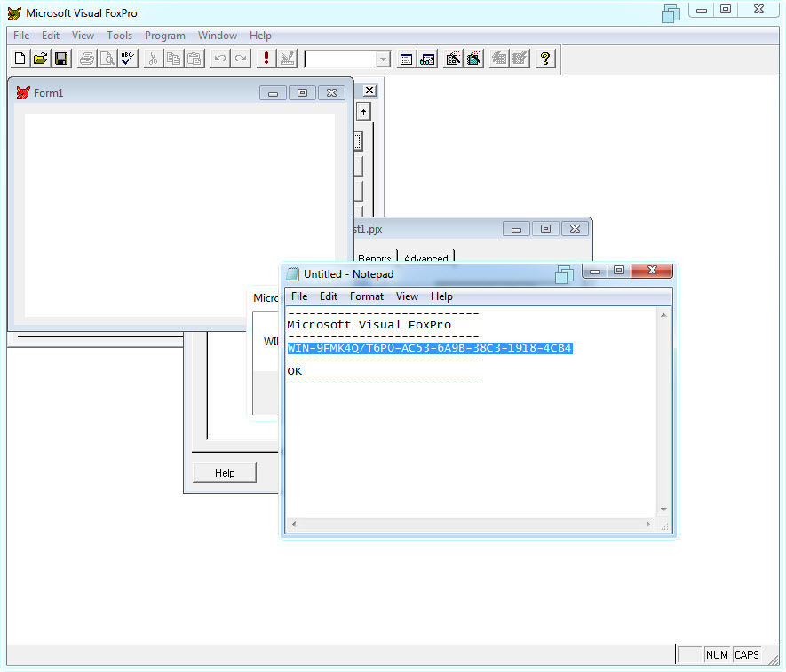Image resolution: width=786 pixels, height=672 pixels.
Task: Open the Data Session Window icon
Action: (427, 59)
